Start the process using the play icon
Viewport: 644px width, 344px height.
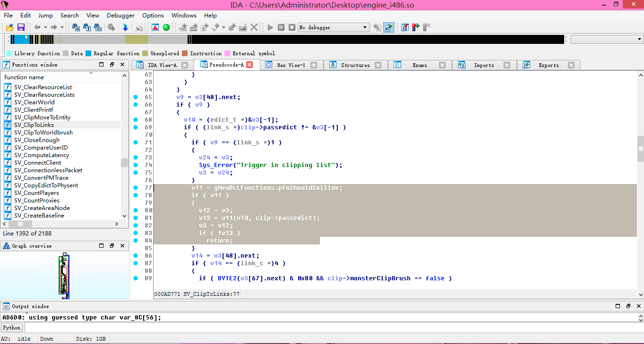270,27
